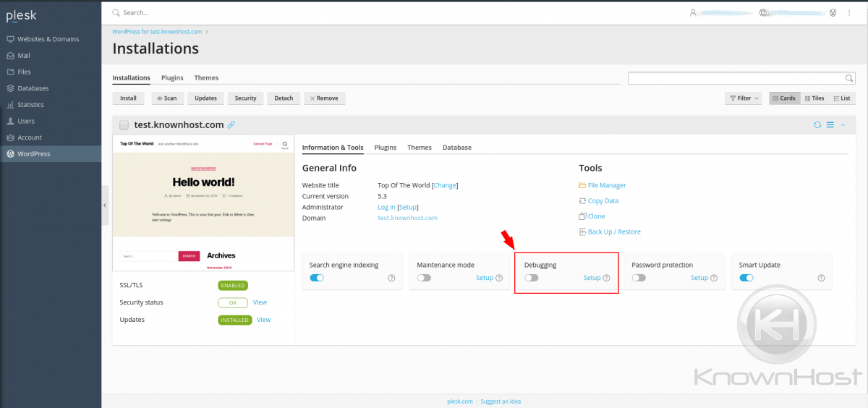The height and width of the screenshot is (408, 868).
Task: Open the Filter dropdown
Action: pos(744,98)
